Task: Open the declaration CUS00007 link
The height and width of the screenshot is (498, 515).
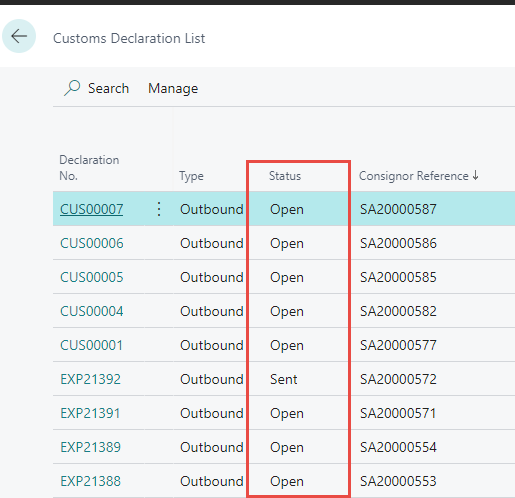Action: (x=91, y=209)
